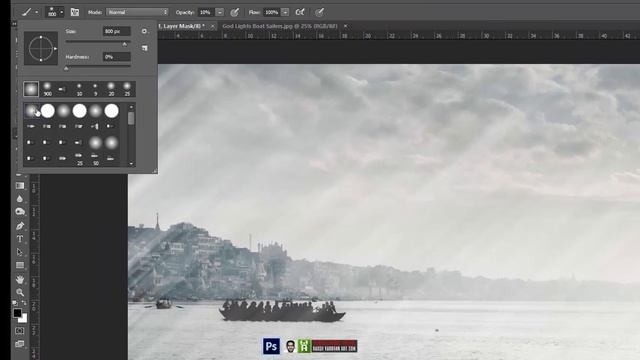Select the recent brush labeled 900
640x360 pixels.
(47, 89)
